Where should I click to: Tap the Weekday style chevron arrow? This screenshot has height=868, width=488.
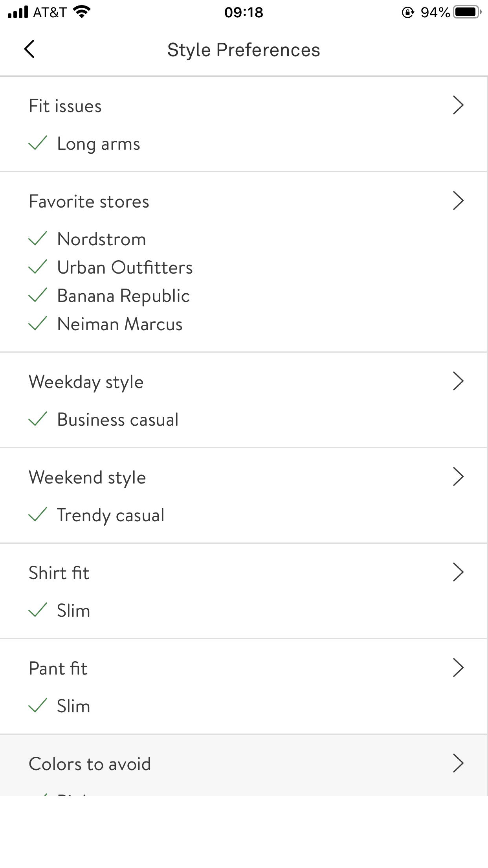(x=458, y=381)
